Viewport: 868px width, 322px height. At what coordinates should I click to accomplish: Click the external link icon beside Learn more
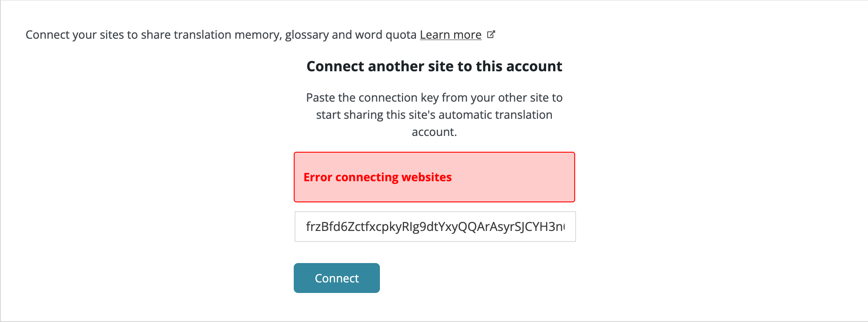click(491, 34)
